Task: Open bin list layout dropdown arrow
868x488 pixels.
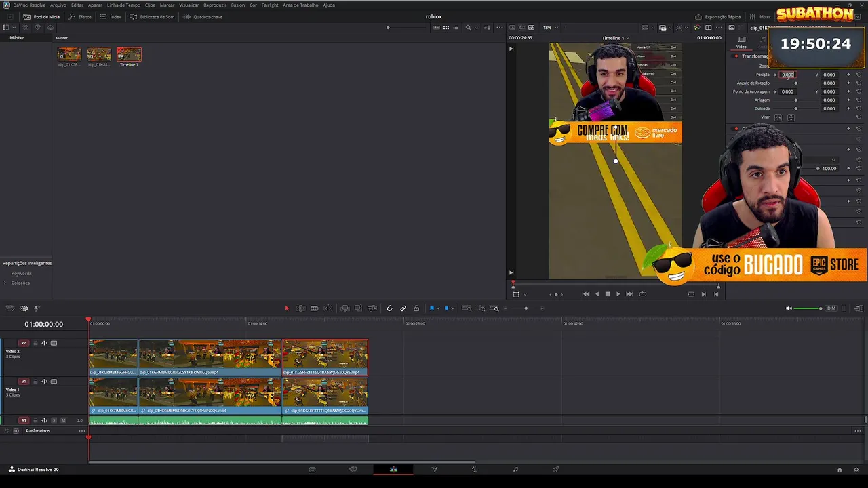Action: pyautogui.click(x=14, y=28)
